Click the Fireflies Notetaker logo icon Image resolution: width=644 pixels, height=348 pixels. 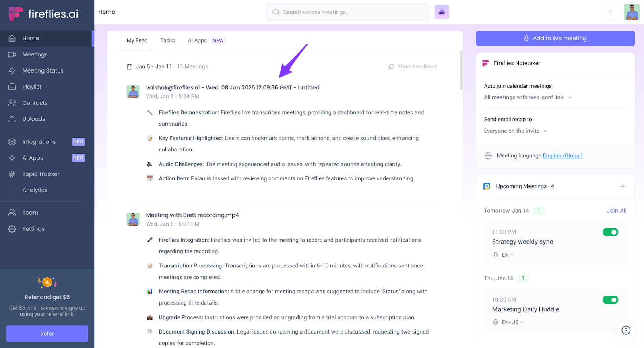click(x=486, y=63)
